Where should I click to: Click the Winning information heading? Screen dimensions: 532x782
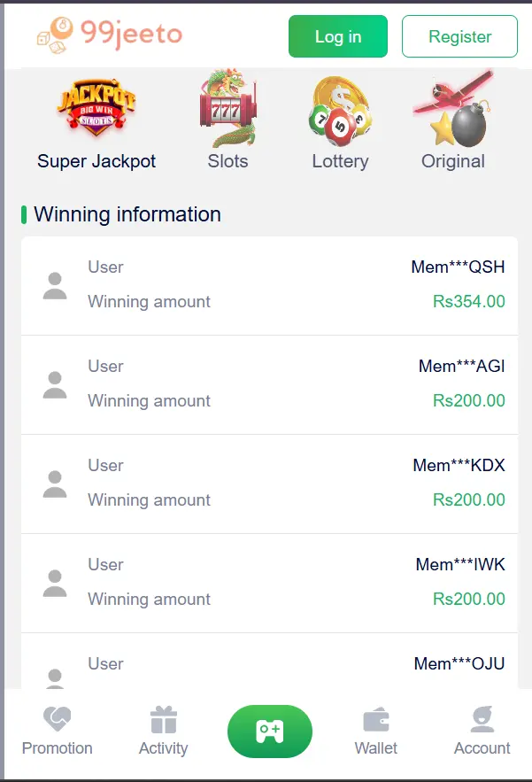127,214
